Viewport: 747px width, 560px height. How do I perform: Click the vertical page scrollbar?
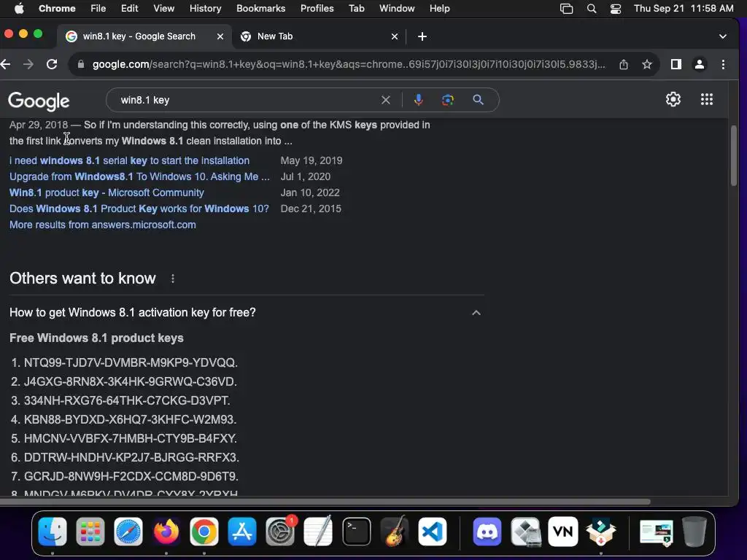pos(734,156)
